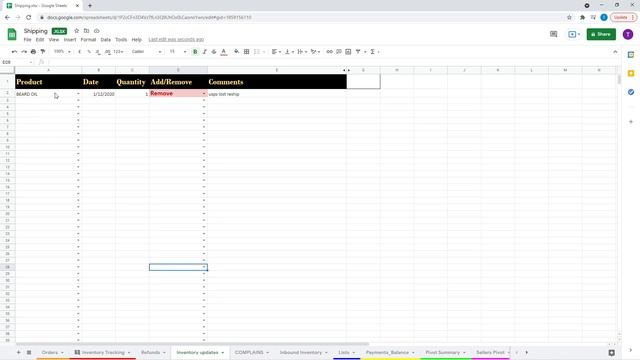This screenshot has height=360, width=640.
Task: Open the text color picker
Action: pos(224,52)
